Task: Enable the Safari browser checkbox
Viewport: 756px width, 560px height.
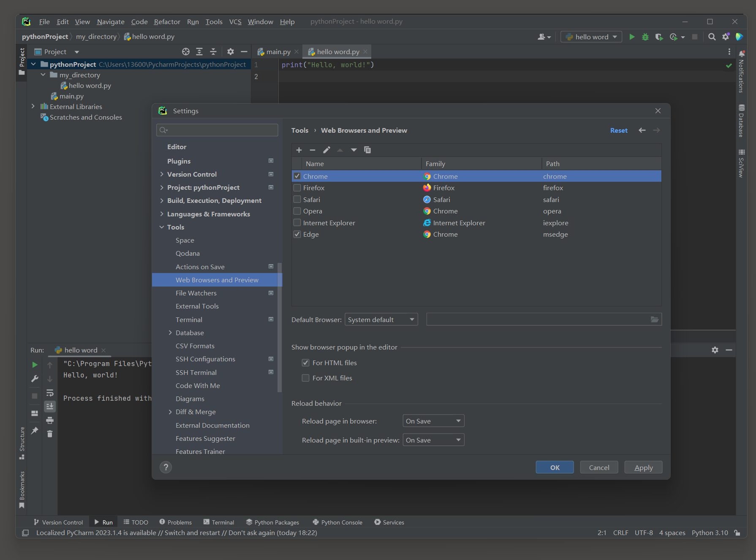Action: click(x=297, y=199)
